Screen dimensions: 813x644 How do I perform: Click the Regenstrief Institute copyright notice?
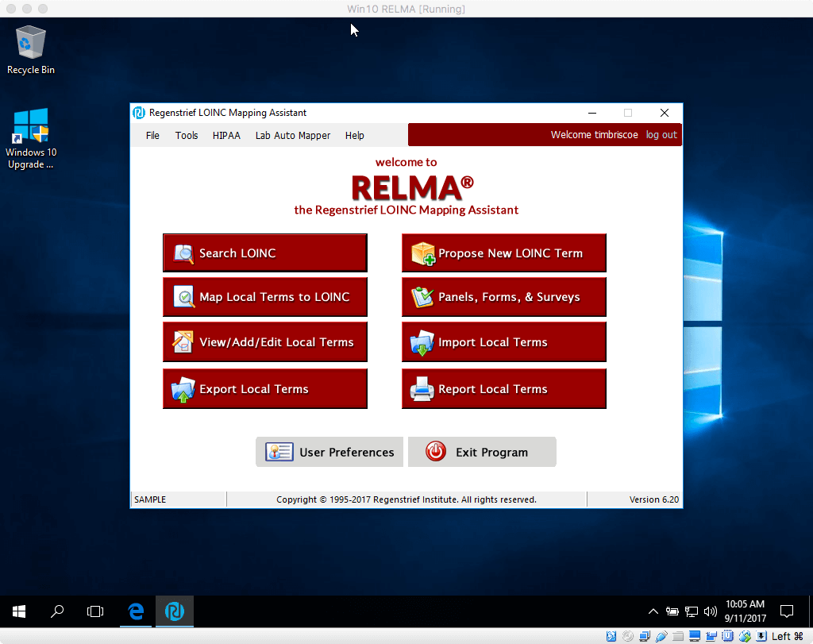(x=406, y=499)
